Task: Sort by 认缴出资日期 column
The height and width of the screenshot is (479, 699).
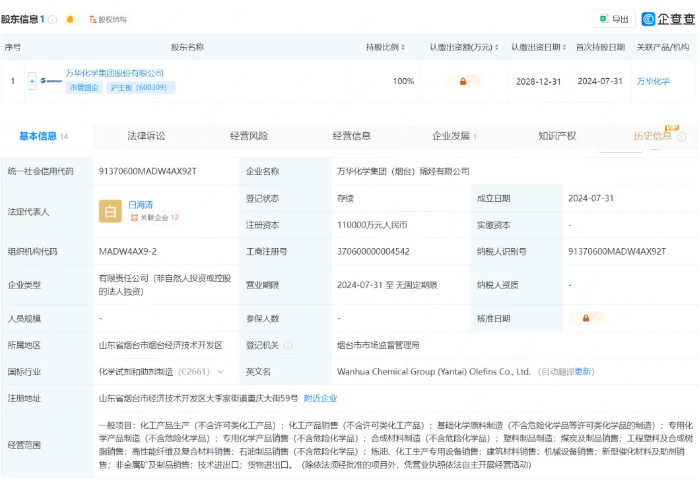Action: [x=539, y=47]
